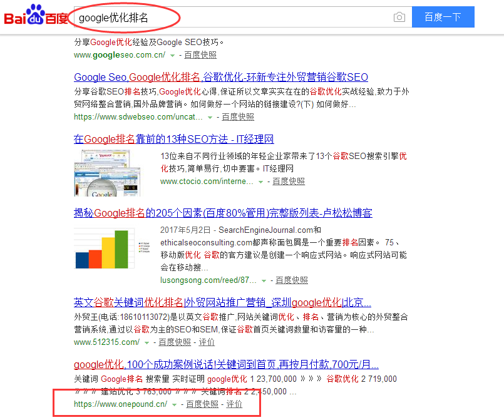Image resolution: width=504 pixels, height=420 pixels.
Task: Click the https://www.sdwebseo.com/uncat... URL
Action: [138, 116]
